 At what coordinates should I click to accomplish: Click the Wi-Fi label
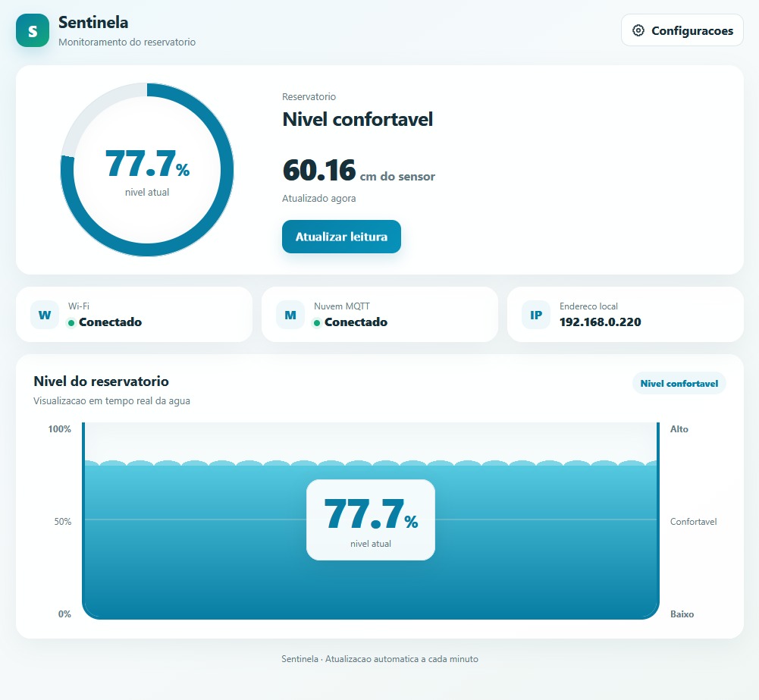[78, 306]
